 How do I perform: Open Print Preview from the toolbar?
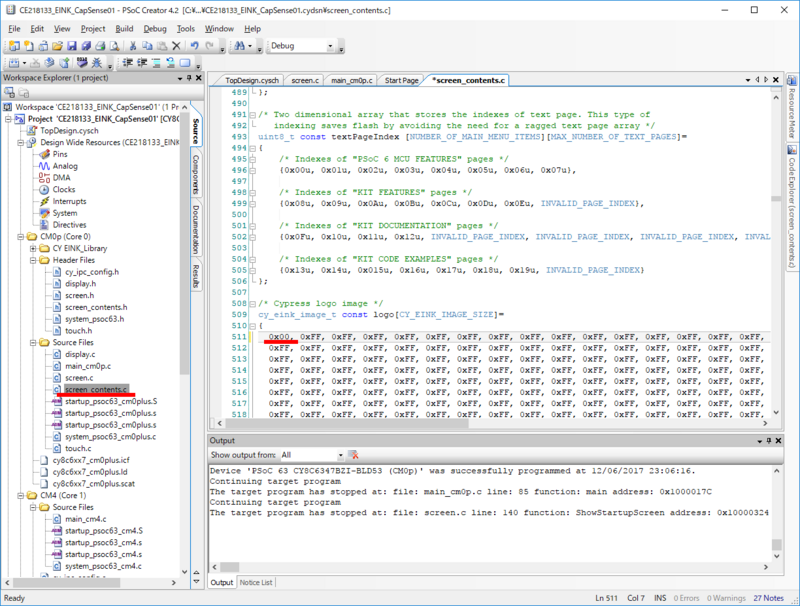point(115,46)
